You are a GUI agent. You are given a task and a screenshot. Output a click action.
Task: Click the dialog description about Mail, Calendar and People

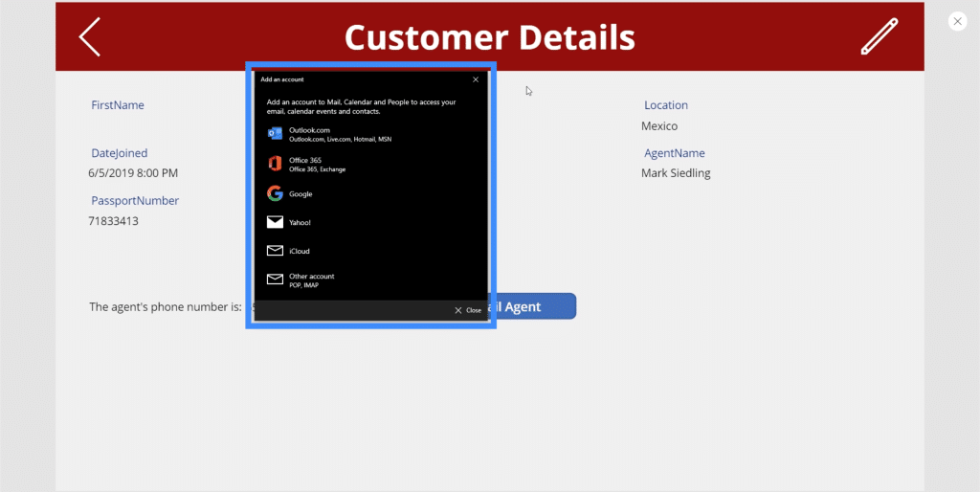(x=361, y=106)
